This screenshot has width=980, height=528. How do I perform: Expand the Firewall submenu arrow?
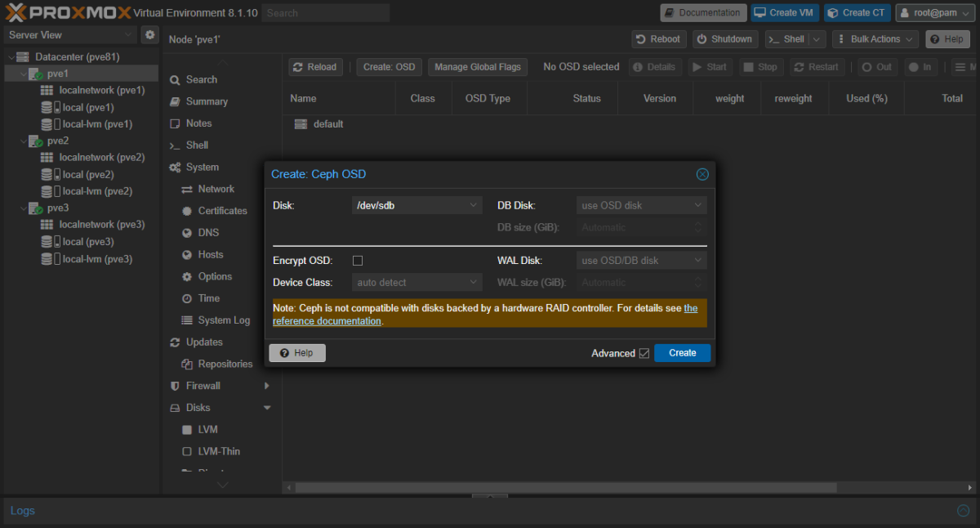[x=267, y=386]
